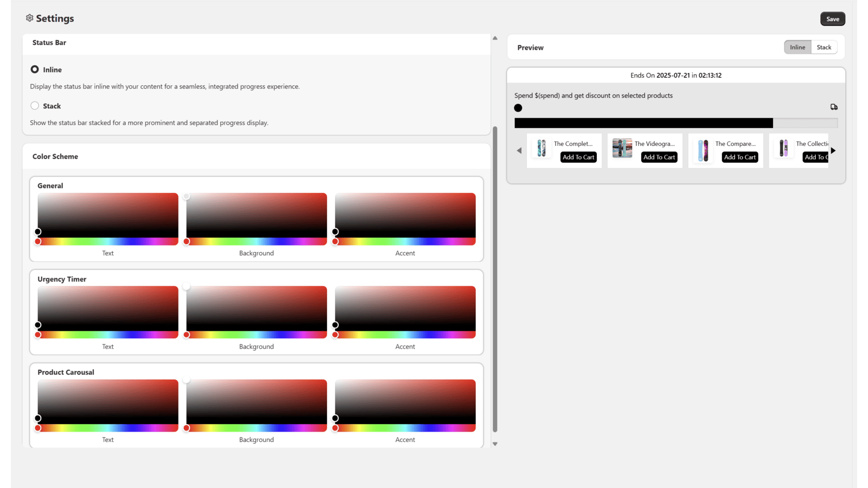Click the Settings gear icon

(29, 18)
